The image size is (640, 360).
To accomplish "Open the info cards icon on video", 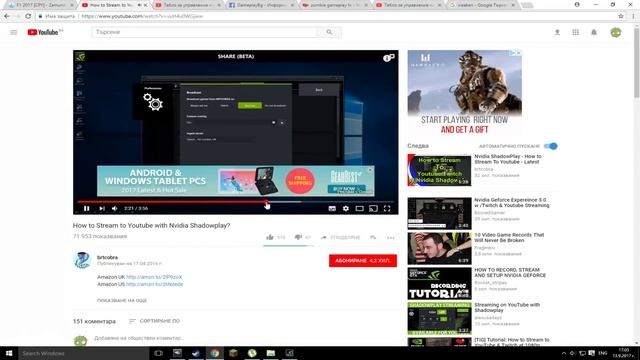I will tap(388, 58).
